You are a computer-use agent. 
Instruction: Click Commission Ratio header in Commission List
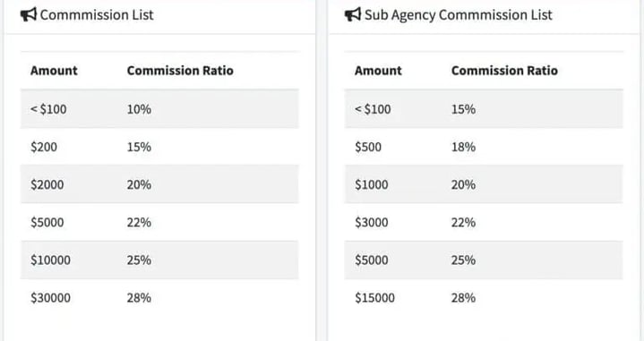180,71
